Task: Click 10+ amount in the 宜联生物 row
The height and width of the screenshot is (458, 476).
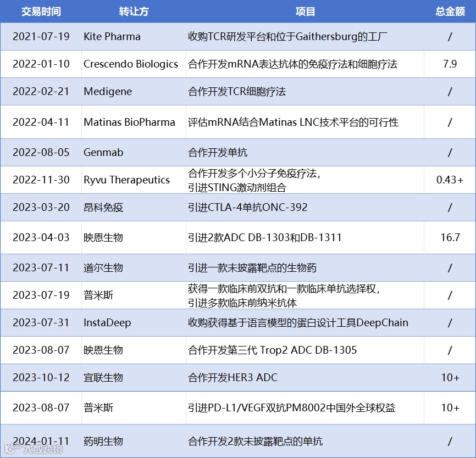Action: [450, 378]
